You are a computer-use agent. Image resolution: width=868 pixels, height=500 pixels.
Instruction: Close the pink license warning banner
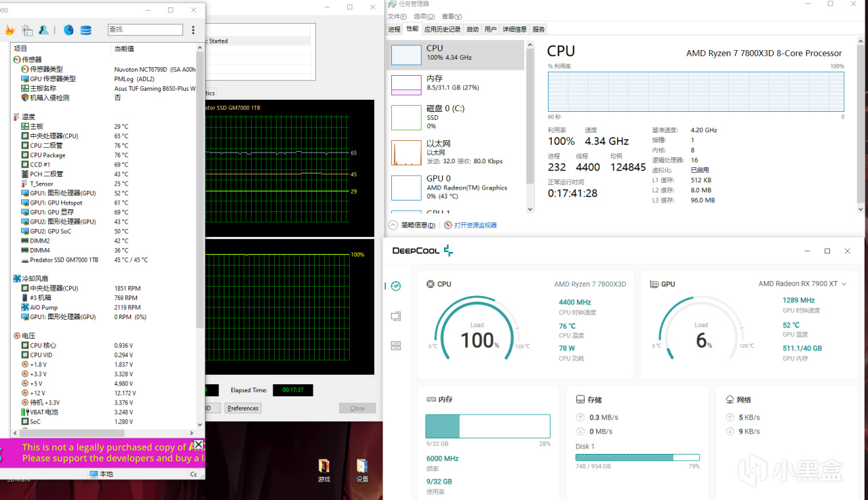click(198, 444)
